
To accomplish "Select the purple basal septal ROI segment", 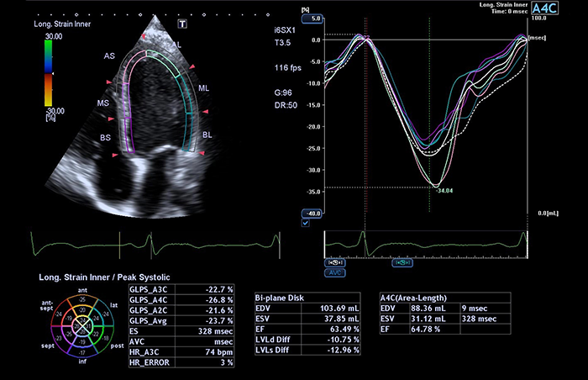I will (129, 135).
